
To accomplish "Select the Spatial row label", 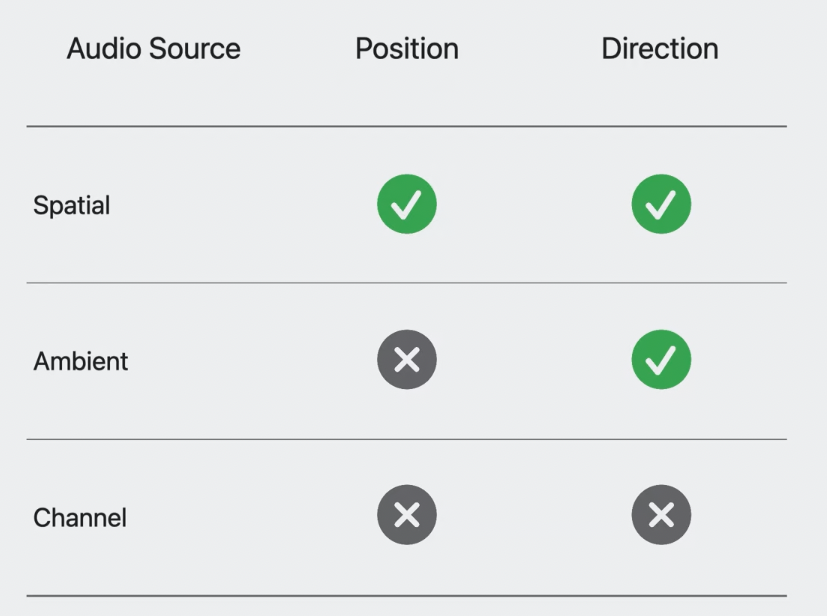I will (71, 206).
